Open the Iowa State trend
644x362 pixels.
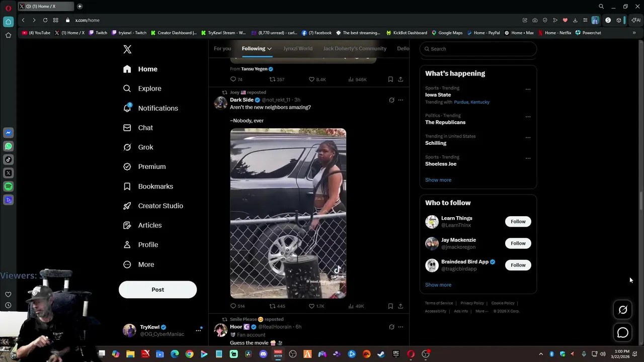(x=438, y=95)
